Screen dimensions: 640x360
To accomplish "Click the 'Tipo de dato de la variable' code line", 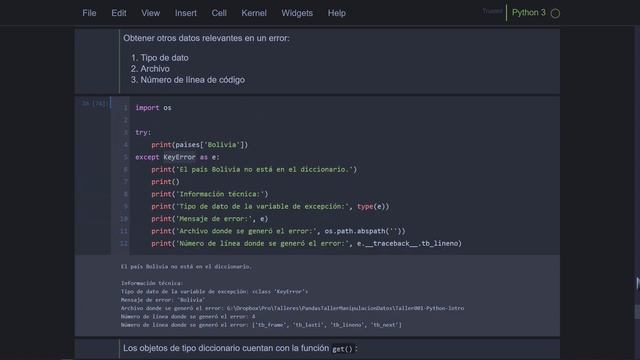I will click(270, 206).
